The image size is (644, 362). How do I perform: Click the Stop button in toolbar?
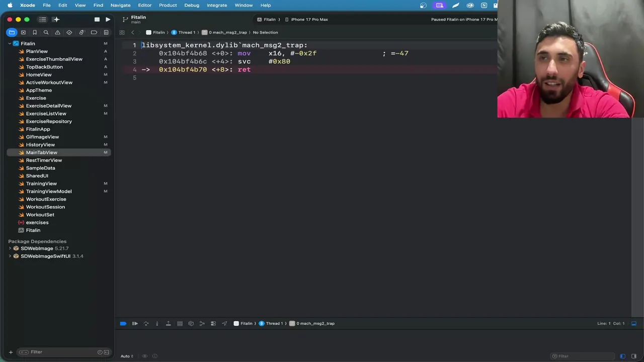pyautogui.click(x=97, y=20)
